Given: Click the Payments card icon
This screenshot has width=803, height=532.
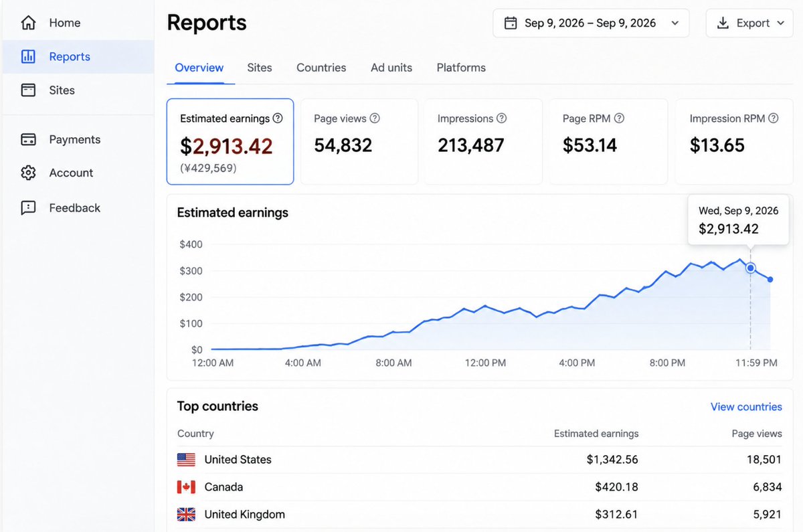Looking at the screenshot, I should [x=28, y=139].
